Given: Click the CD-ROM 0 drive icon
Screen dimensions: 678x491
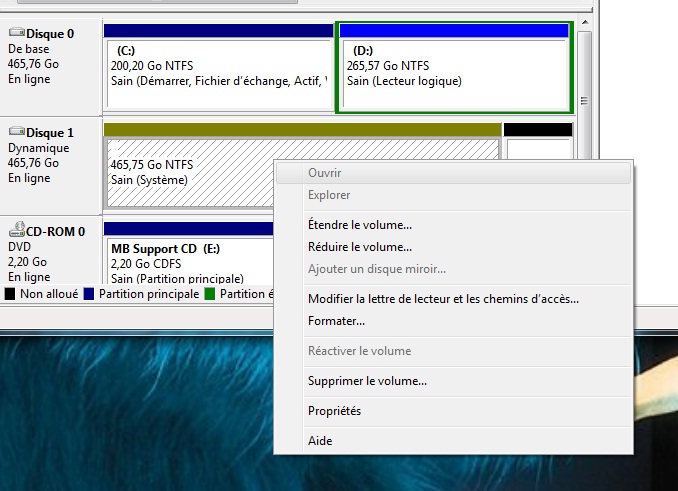Looking at the screenshot, I should [x=16, y=231].
